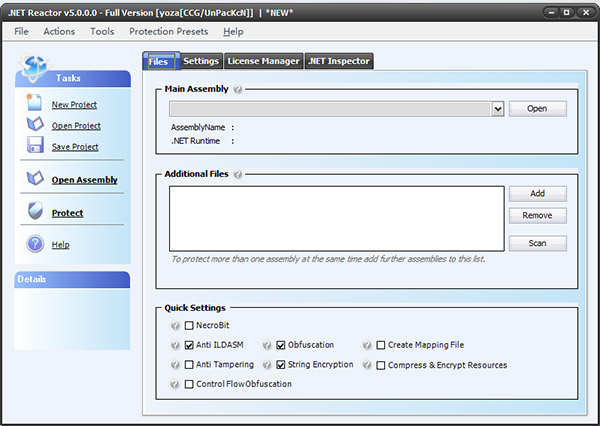
Task: Open the Protection Presets menu
Action: point(169,31)
